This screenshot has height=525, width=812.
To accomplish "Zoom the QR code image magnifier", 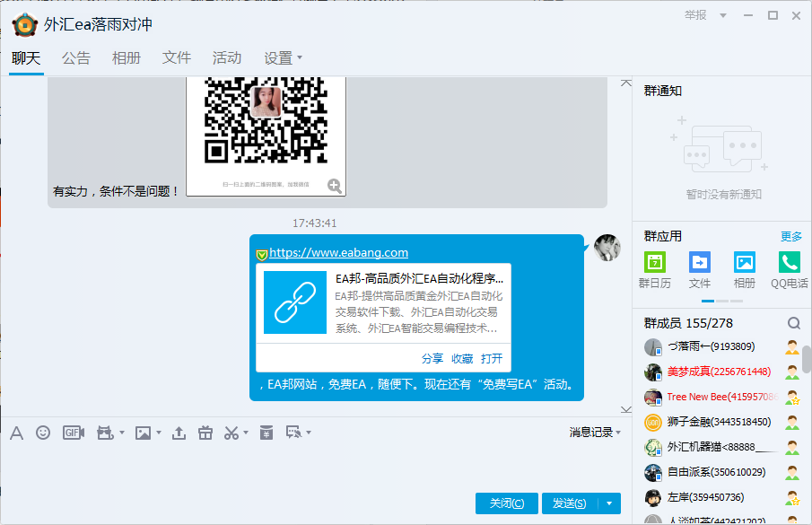I will coord(335,186).
